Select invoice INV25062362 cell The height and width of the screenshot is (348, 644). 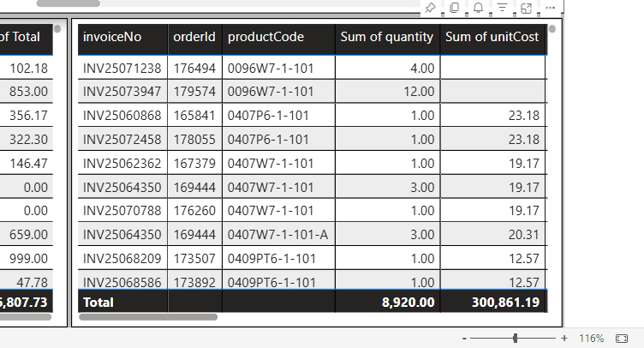(122, 164)
